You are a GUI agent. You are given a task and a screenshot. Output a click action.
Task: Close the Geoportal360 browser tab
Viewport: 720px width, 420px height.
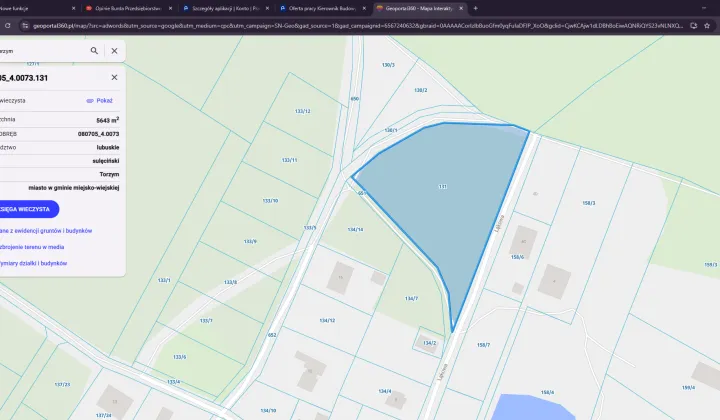click(462, 8)
